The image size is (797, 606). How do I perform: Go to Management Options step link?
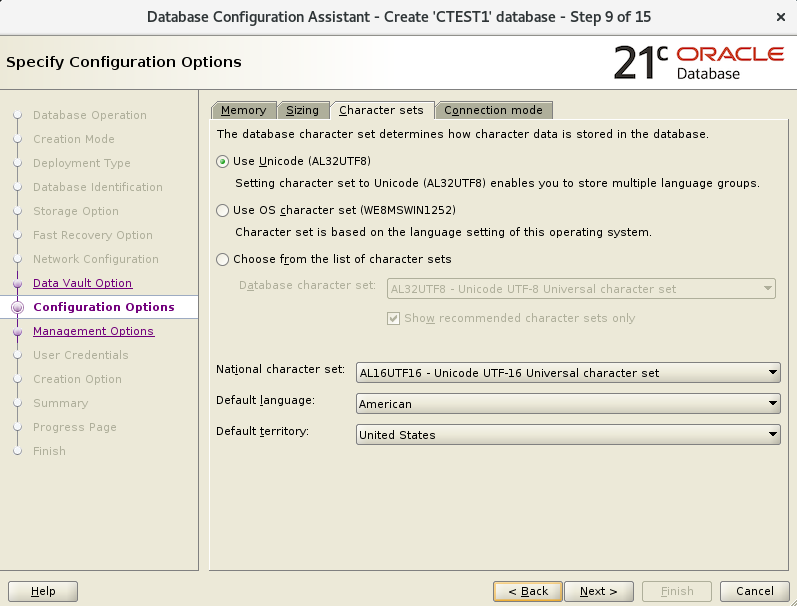(x=94, y=331)
